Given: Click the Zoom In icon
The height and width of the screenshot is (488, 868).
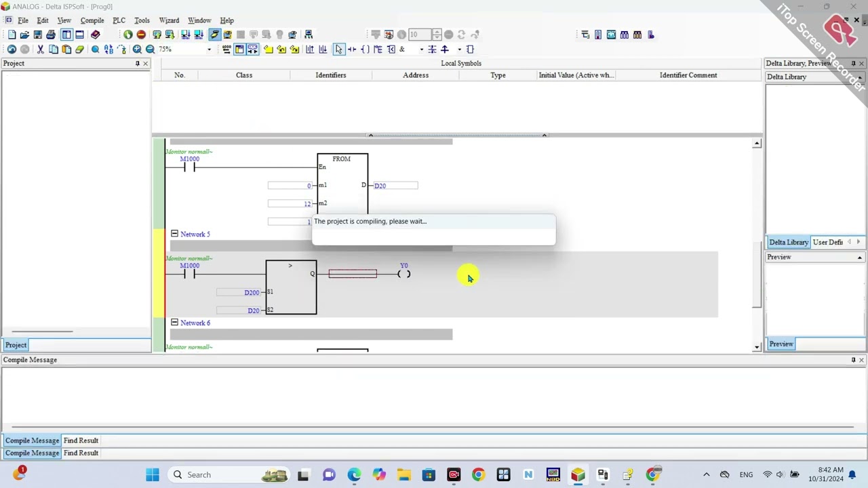Looking at the screenshot, I should coord(137,49).
